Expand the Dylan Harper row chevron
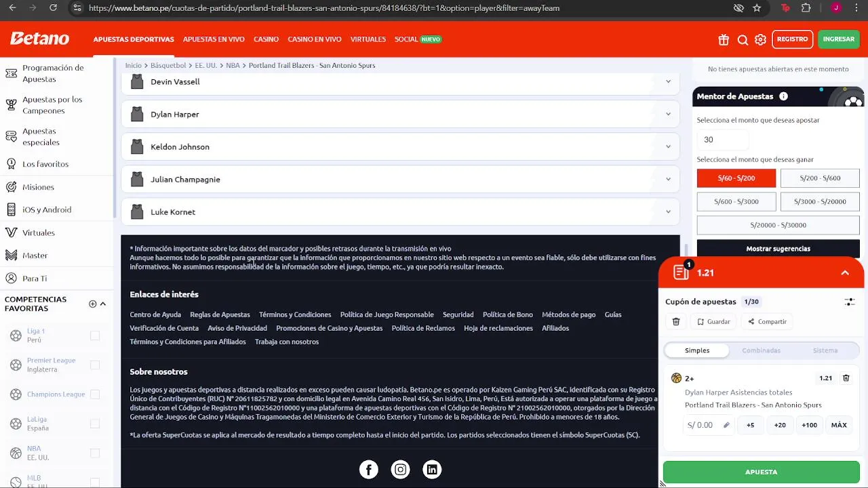The width and height of the screenshot is (868, 488). [x=668, y=114]
